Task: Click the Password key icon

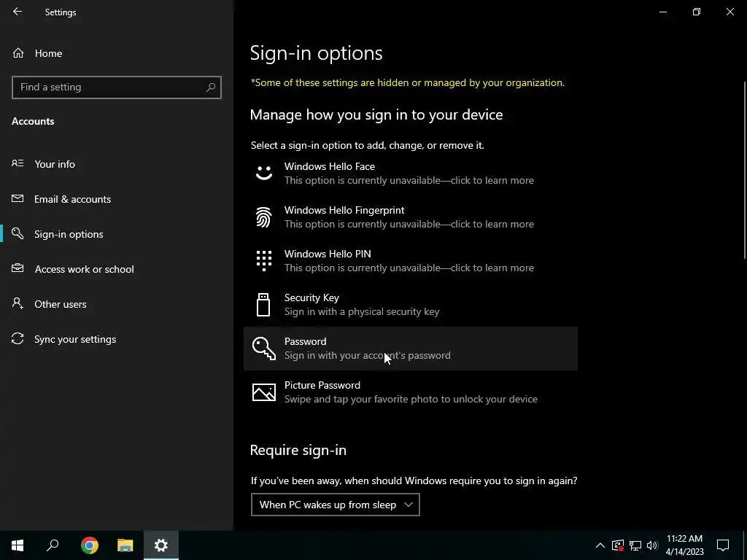Action: pos(264,348)
